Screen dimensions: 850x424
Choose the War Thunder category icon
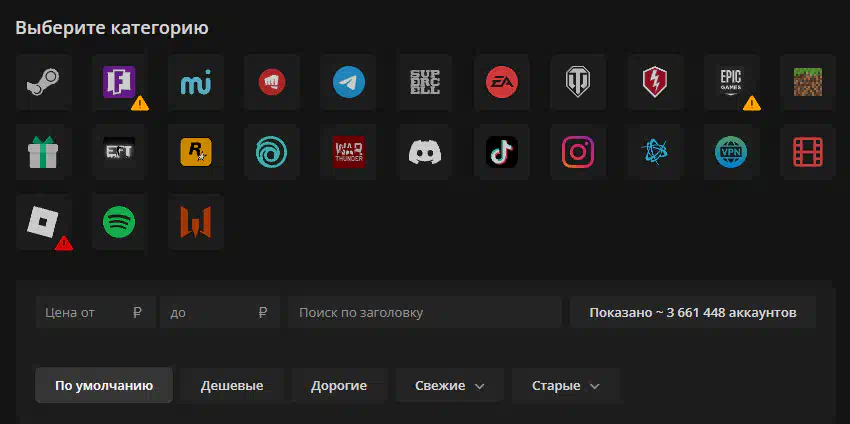pyautogui.click(x=349, y=152)
